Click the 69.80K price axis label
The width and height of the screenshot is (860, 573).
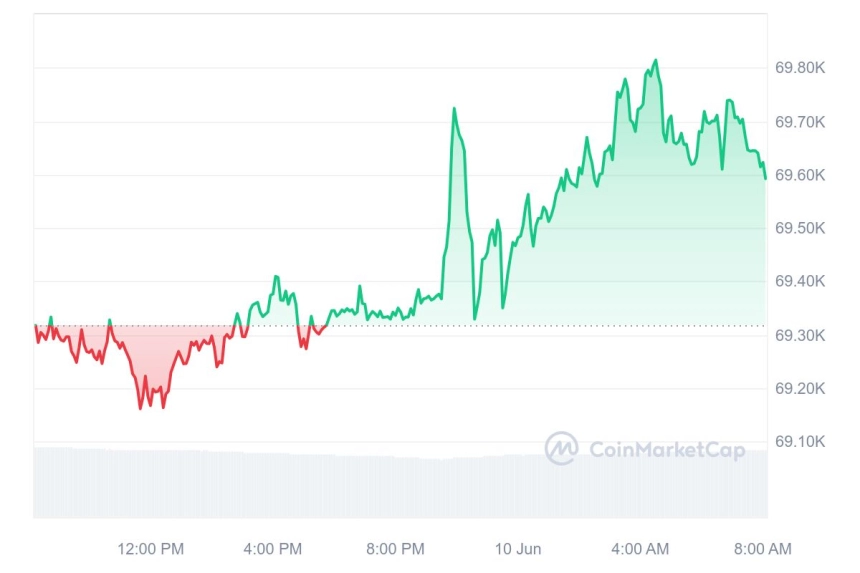pyautogui.click(x=800, y=68)
